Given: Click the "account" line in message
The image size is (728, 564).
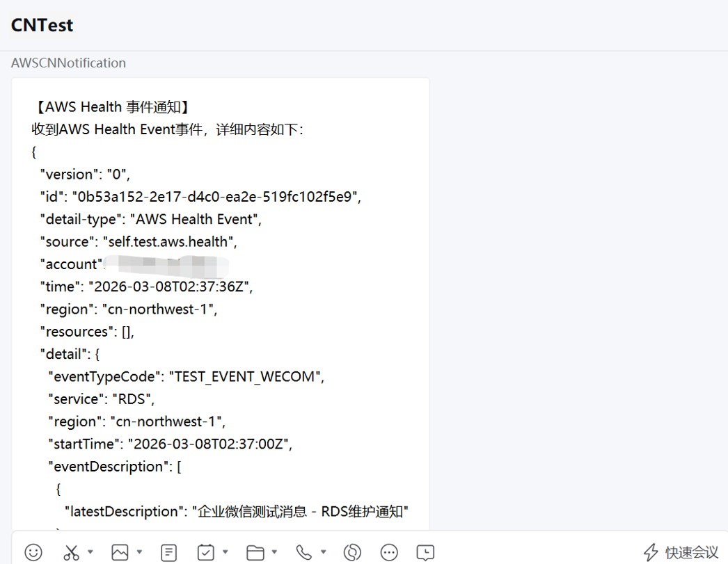Looking at the screenshot, I should 134,264.
